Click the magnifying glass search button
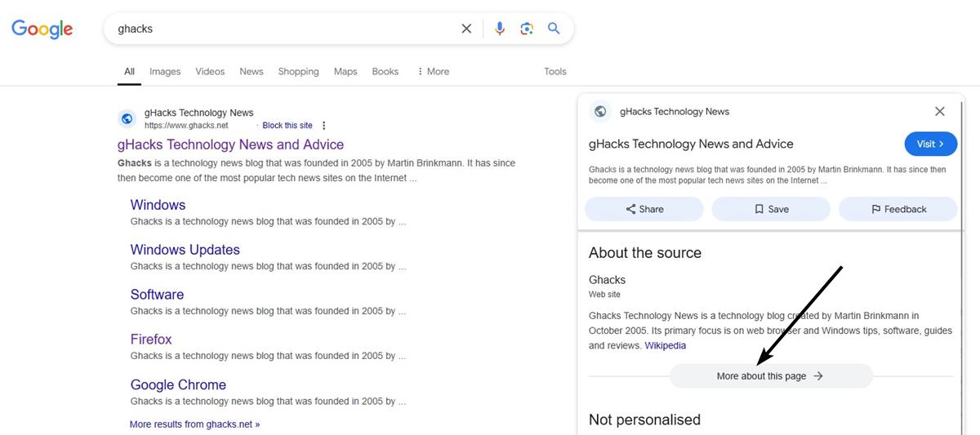The image size is (980, 435). point(554,29)
